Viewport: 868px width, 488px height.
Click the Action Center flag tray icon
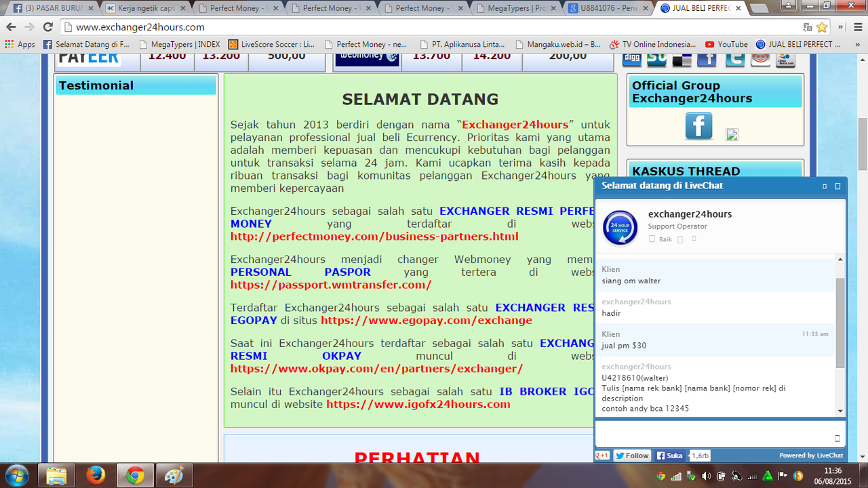click(783, 475)
